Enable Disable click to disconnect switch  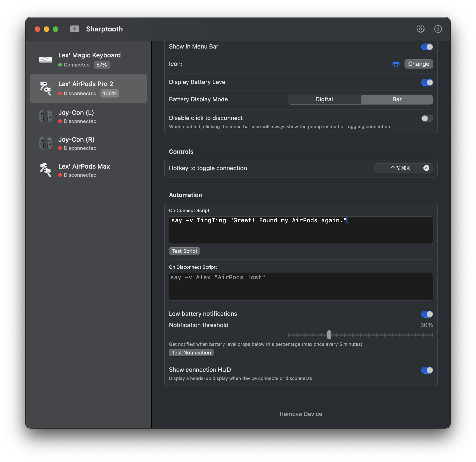[427, 118]
